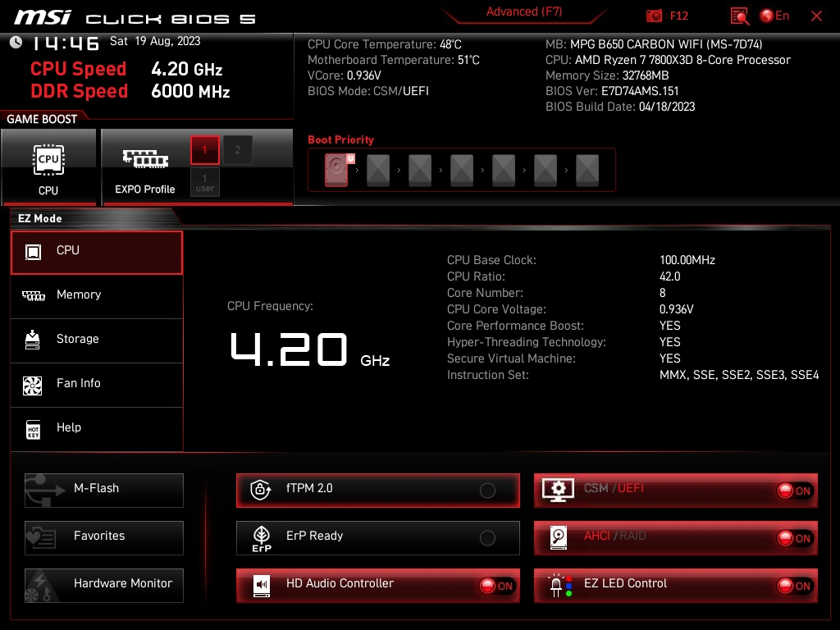Click the ErP leaf icon
The height and width of the screenshot is (630, 840).
tap(262, 538)
